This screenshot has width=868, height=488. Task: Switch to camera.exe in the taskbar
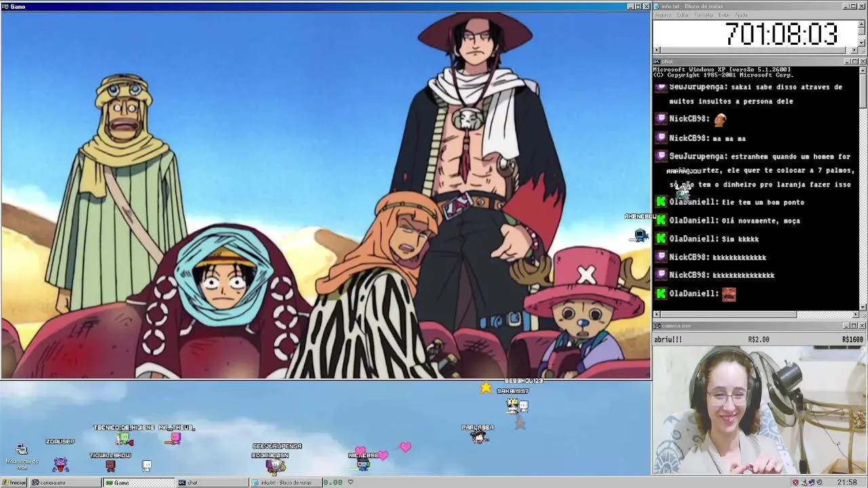(x=66, y=483)
